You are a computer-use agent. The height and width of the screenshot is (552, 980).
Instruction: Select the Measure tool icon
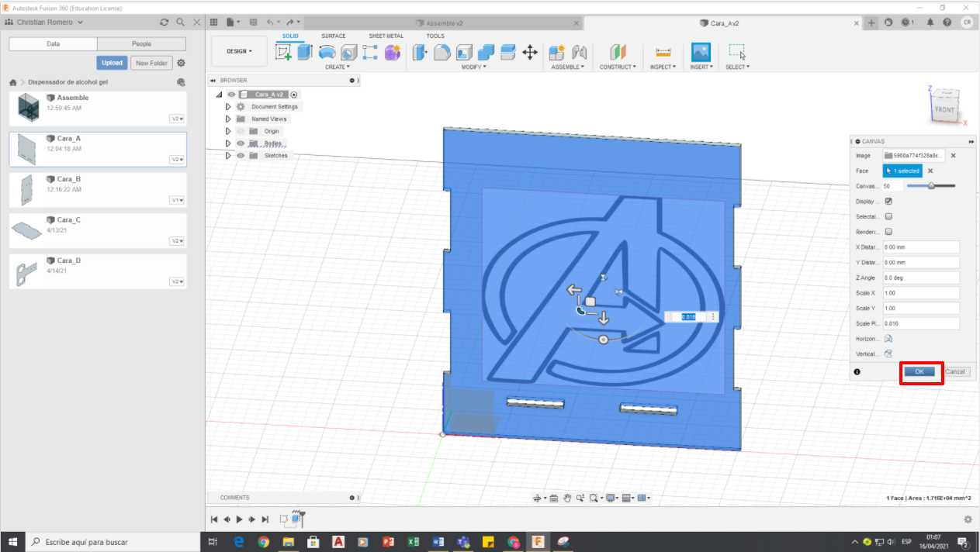663,52
